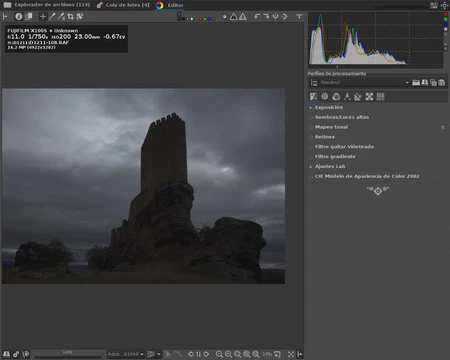This screenshot has width=450, height=360.
Task: Toggle red channel in histogram
Action: (x=446, y=14)
